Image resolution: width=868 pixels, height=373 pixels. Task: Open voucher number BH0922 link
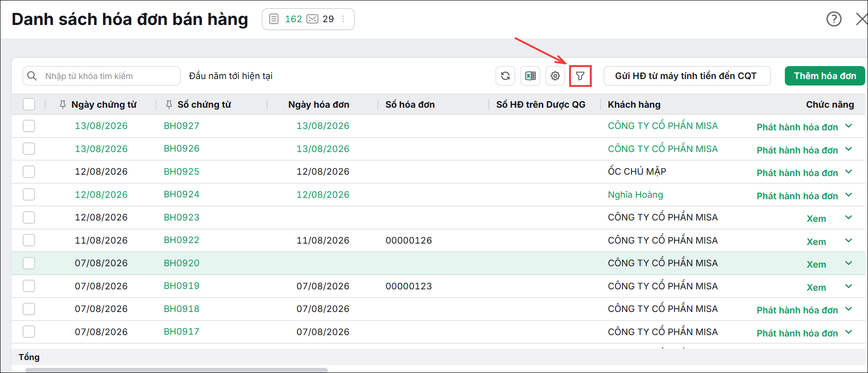(182, 240)
